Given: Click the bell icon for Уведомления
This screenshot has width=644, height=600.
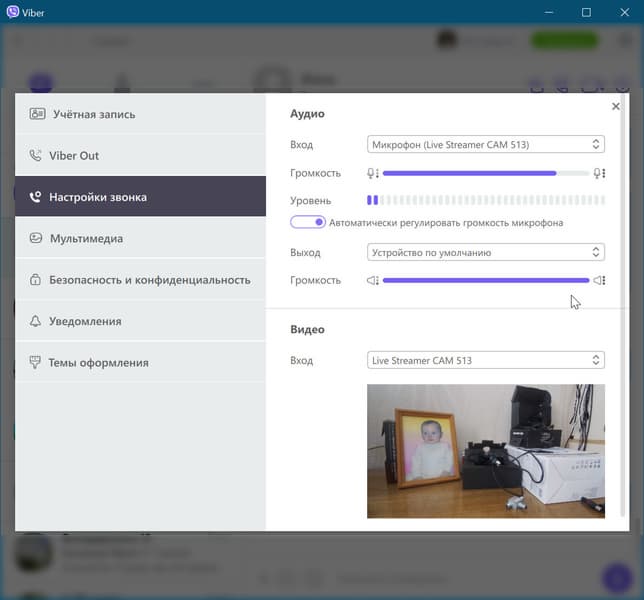Looking at the screenshot, I should (x=35, y=321).
